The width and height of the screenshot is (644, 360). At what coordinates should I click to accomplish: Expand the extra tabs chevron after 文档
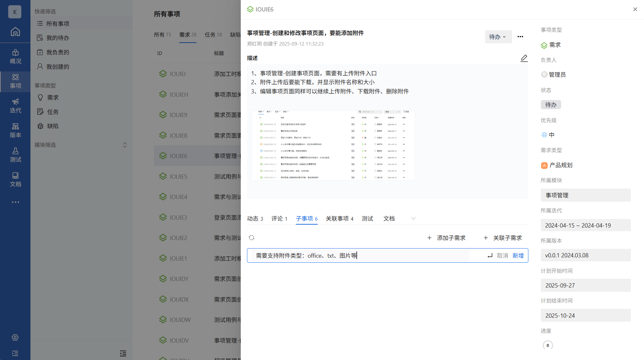click(x=413, y=219)
